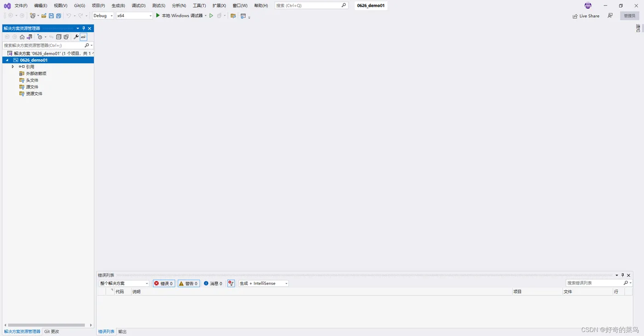Open Error List window options arrow

pyautogui.click(x=617, y=275)
